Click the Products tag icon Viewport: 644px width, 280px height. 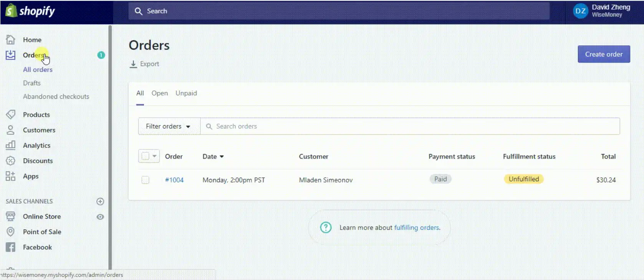tap(10, 114)
